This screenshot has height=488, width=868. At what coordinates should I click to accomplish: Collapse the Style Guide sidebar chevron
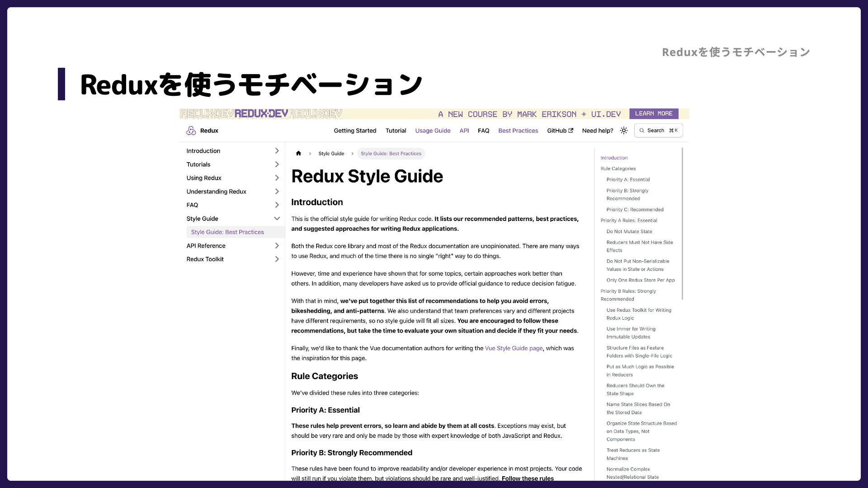point(277,219)
